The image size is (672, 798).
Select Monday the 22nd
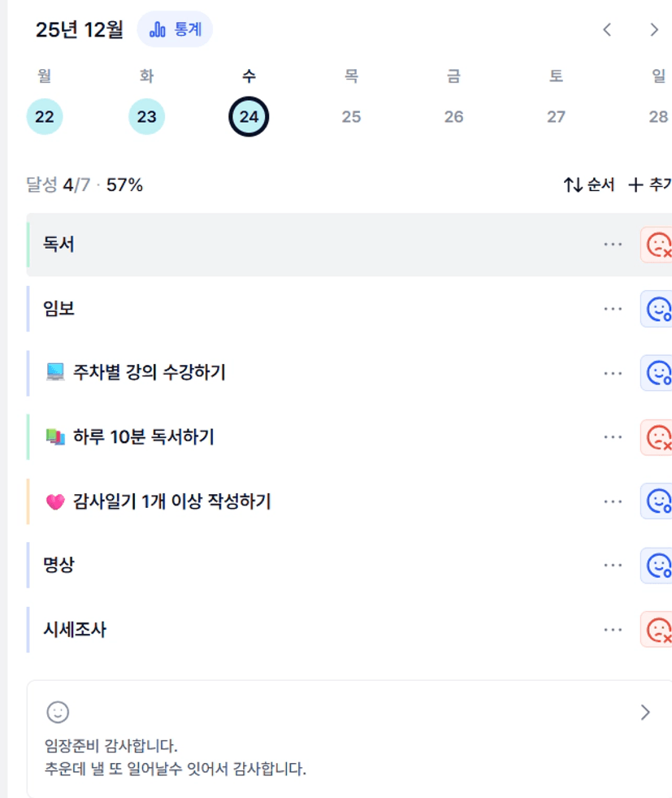point(45,117)
